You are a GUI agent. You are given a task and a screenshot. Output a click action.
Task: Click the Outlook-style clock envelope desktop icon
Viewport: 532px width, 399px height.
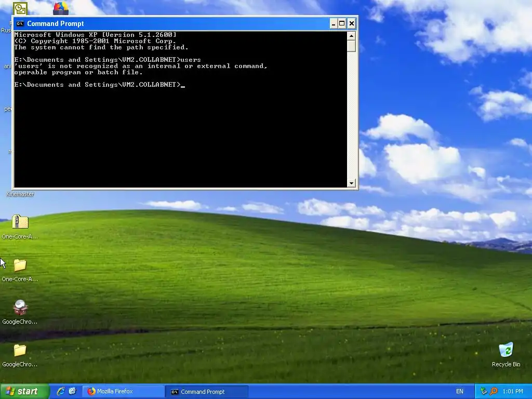click(x=20, y=8)
